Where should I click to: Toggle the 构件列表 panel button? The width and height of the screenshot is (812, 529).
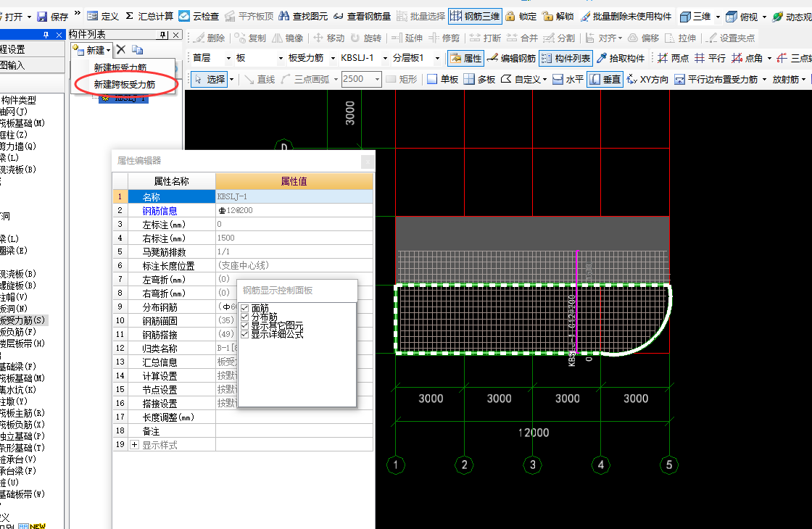tap(566, 59)
